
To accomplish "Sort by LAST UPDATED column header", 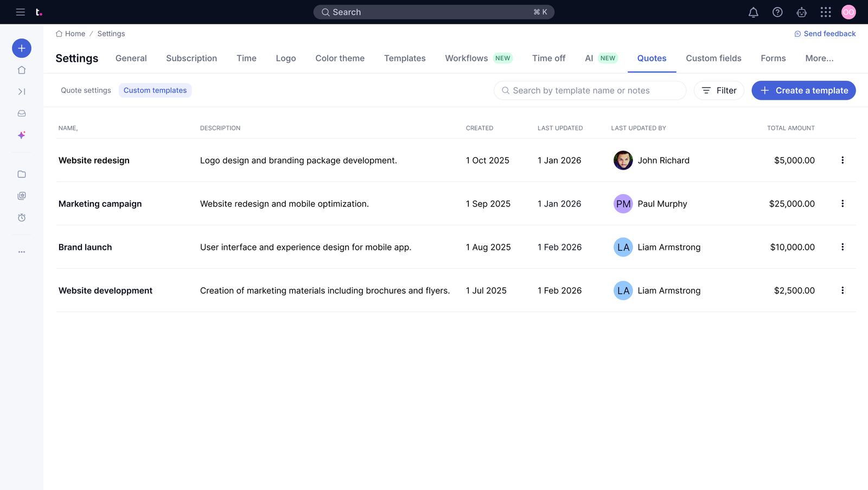I will coord(560,128).
